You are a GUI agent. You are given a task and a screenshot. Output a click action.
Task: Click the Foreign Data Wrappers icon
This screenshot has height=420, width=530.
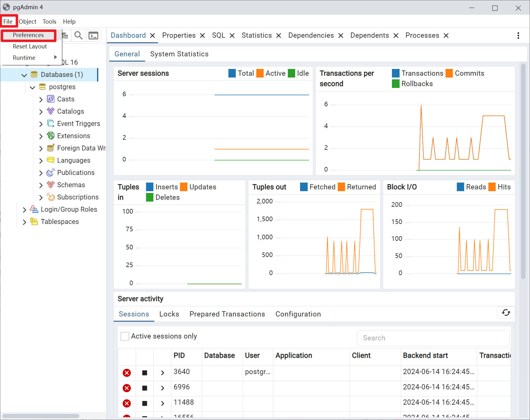point(51,148)
